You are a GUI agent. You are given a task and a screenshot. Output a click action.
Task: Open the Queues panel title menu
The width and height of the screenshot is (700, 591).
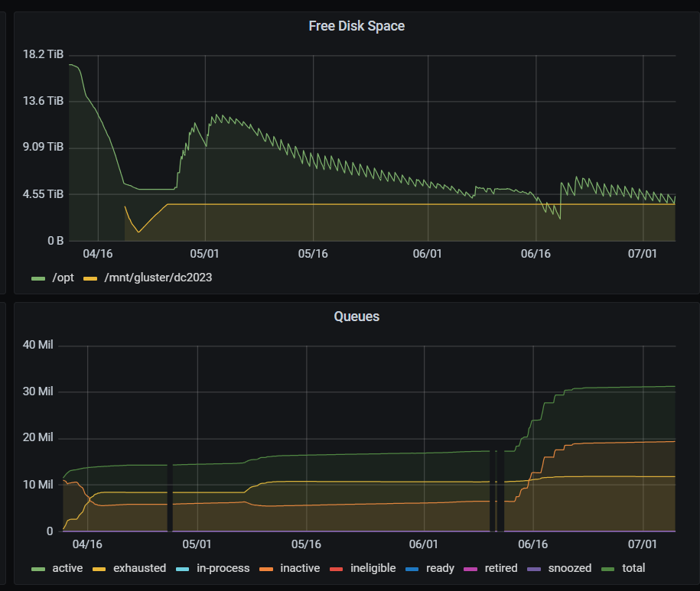click(357, 317)
